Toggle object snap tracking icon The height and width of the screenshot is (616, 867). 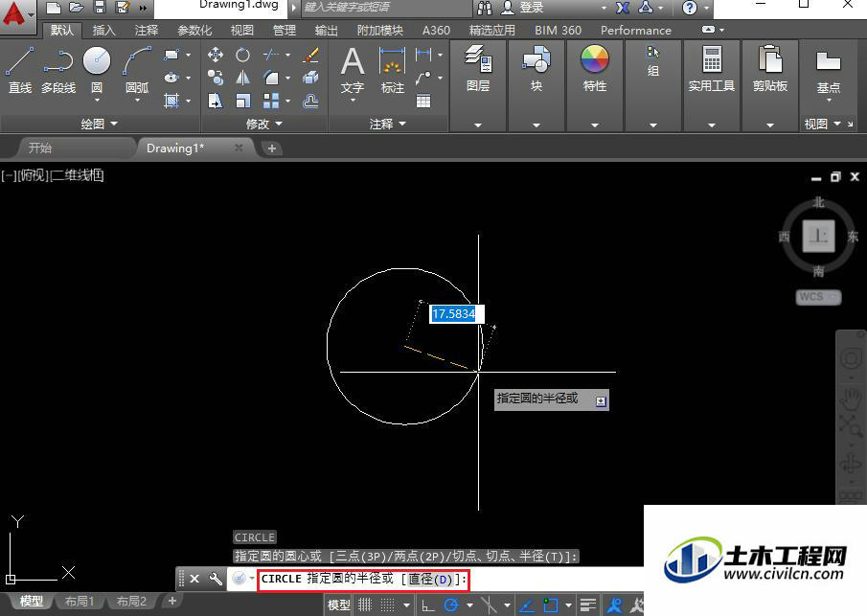tap(527, 605)
